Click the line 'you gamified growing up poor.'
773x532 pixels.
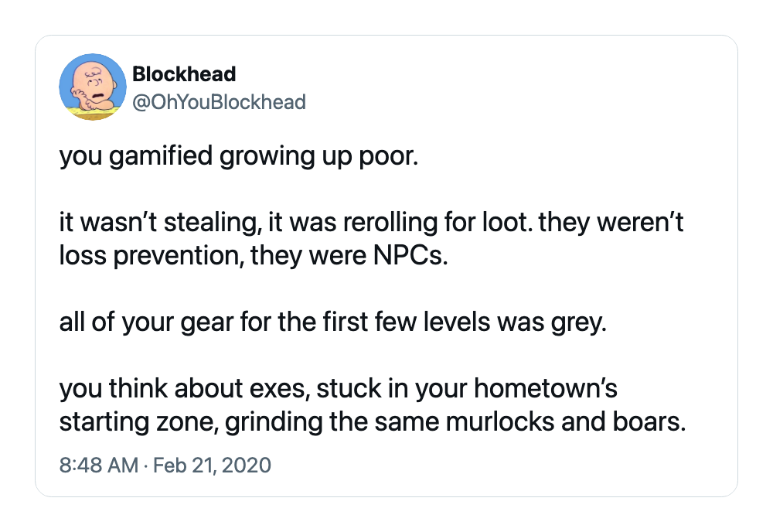pyautogui.click(x=239, y=157)
